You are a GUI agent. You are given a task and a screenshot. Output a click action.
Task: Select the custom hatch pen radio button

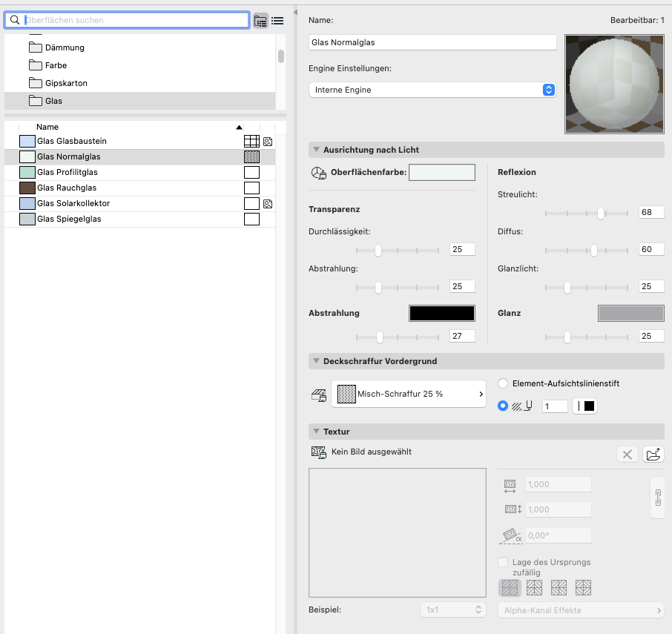(503, 406)
